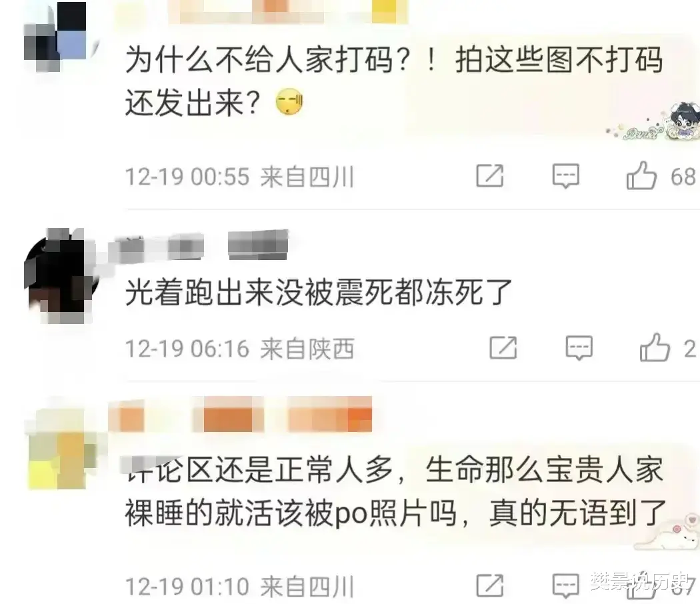
Task: Reply to the 12-19 06:16 comment
Action: (x=579, y=347)
